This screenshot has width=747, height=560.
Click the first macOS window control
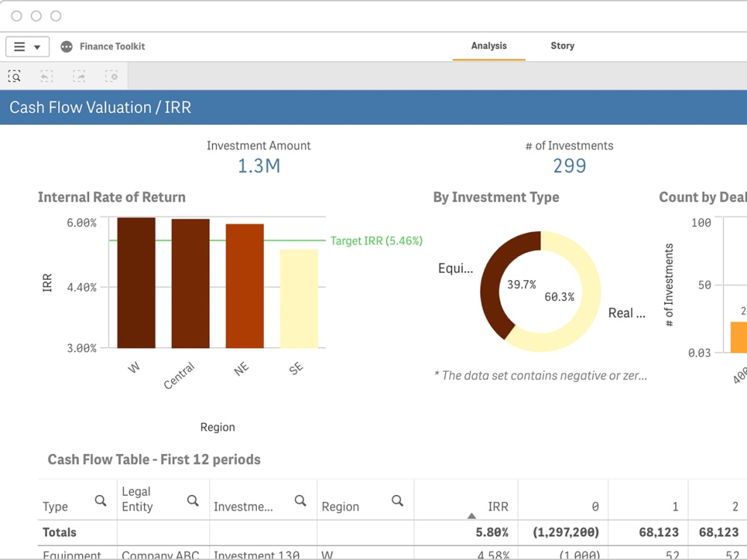coord(16,16)
